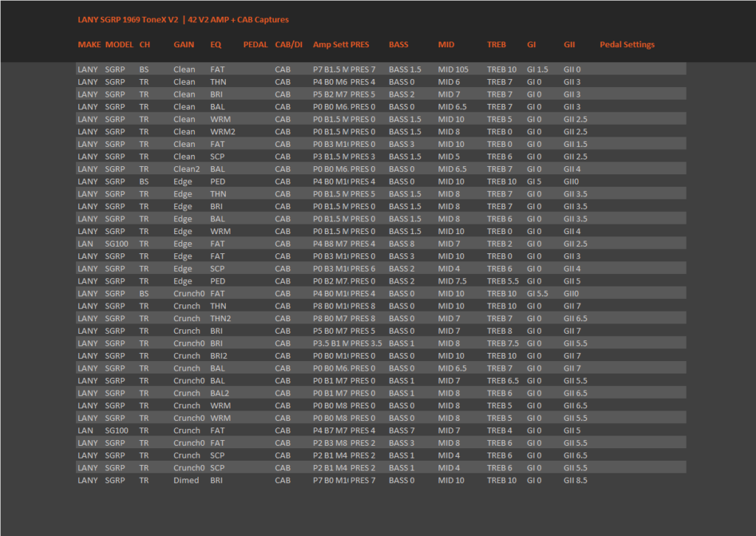Click the GI column header
This screenshot has width=756, height=536.
[531, 44]
